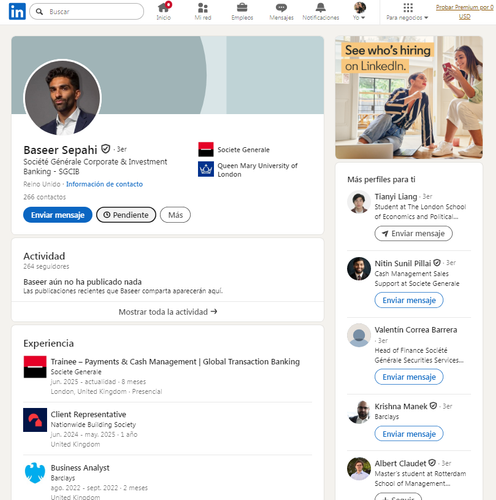Click Probar Premium por 0 USD link
The width and height of the screenshot is (496, 500).
[x=465, y=12]
